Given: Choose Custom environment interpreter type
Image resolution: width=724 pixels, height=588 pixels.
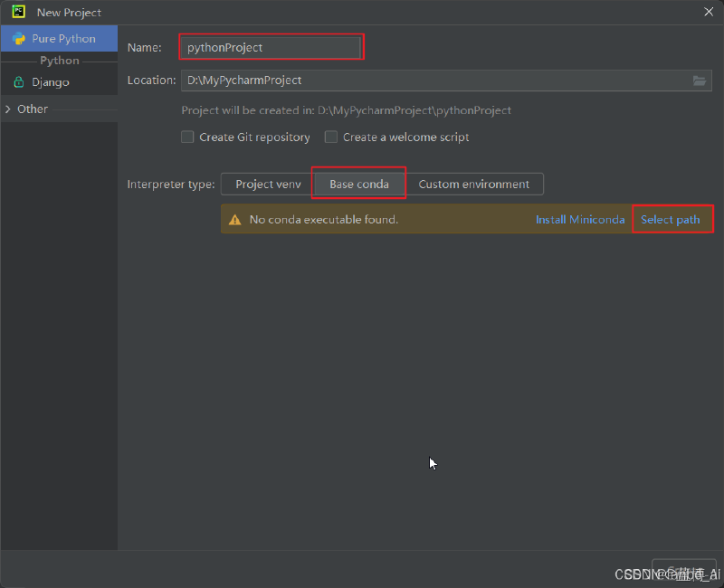Looking at the screenshot, I should 473,185.
